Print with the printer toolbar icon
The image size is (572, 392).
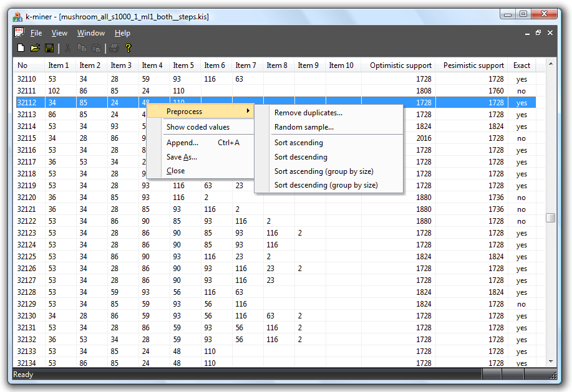tap(114, 48)
